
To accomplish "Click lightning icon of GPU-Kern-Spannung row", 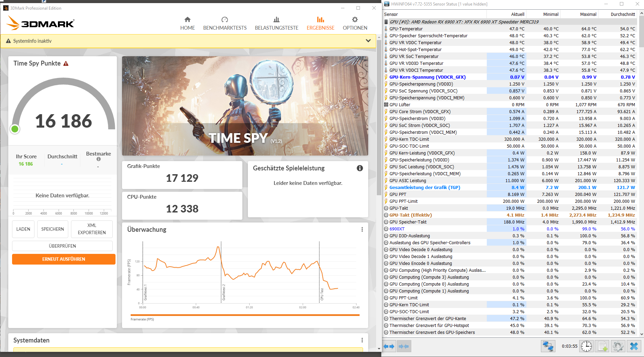I will 386,77.
